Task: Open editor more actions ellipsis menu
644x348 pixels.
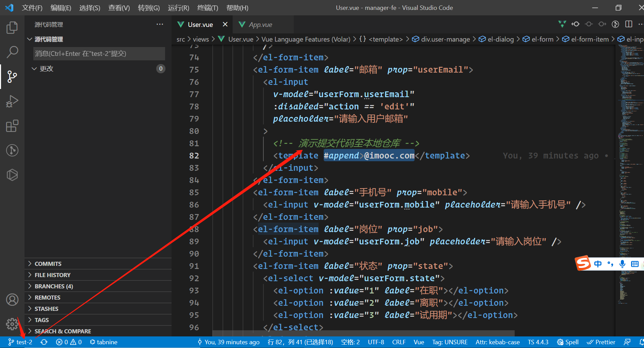Action: (641, 24)
